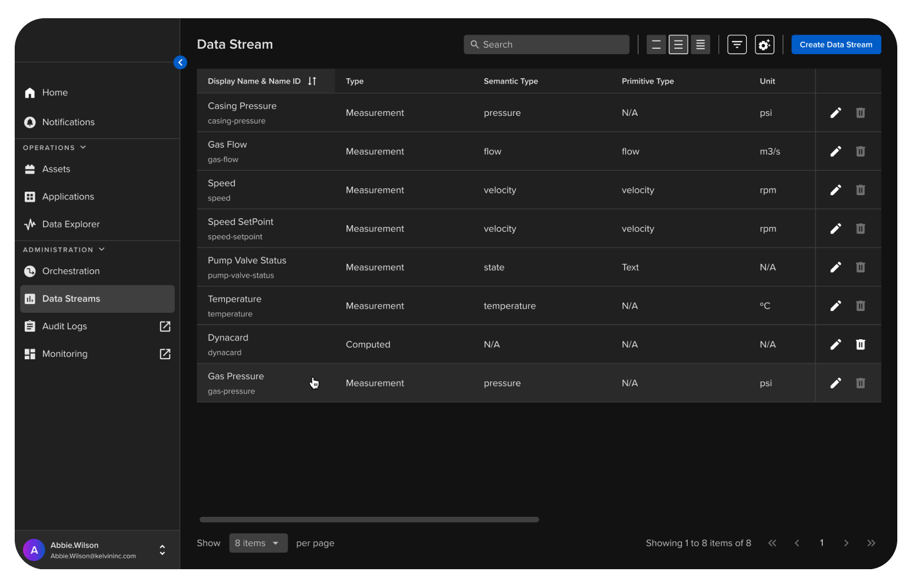Delete the Dynacard data stream
The image size is (912, 588).
(860, 345)
